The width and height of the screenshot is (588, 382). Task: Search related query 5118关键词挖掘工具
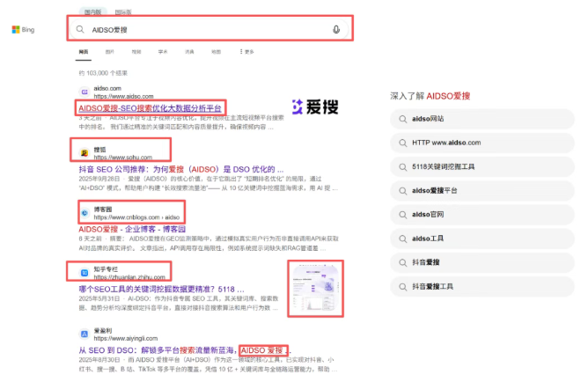pos(481,167)
